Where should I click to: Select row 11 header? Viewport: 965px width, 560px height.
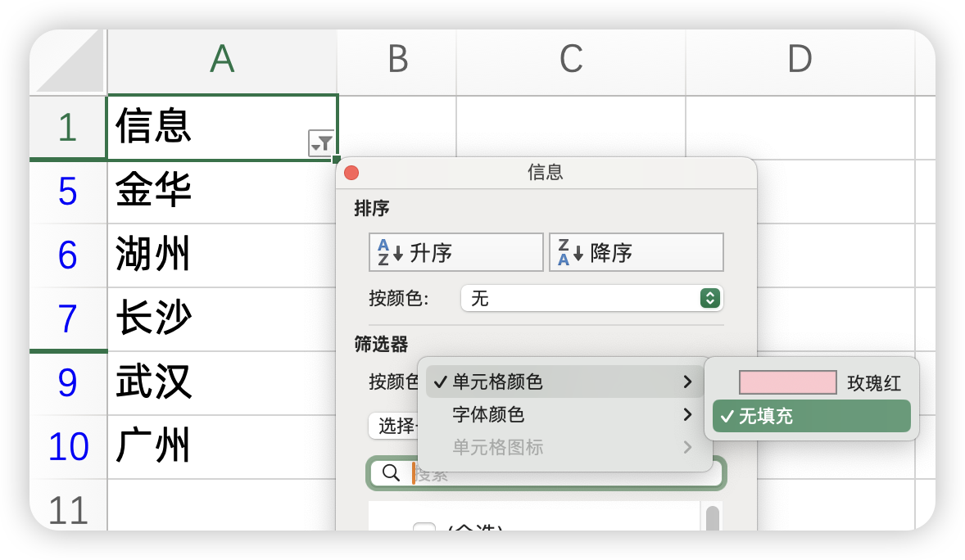(x=68, y=506)
